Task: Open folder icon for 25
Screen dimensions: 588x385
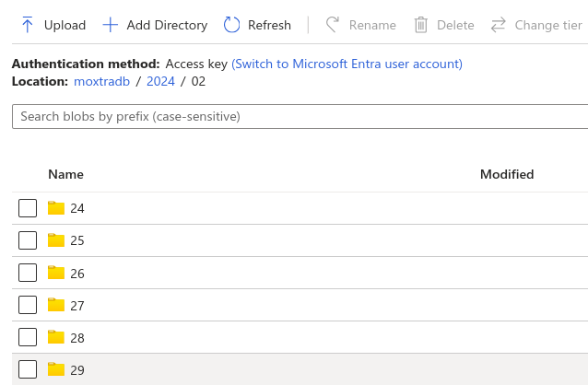Action: [56, 240]
